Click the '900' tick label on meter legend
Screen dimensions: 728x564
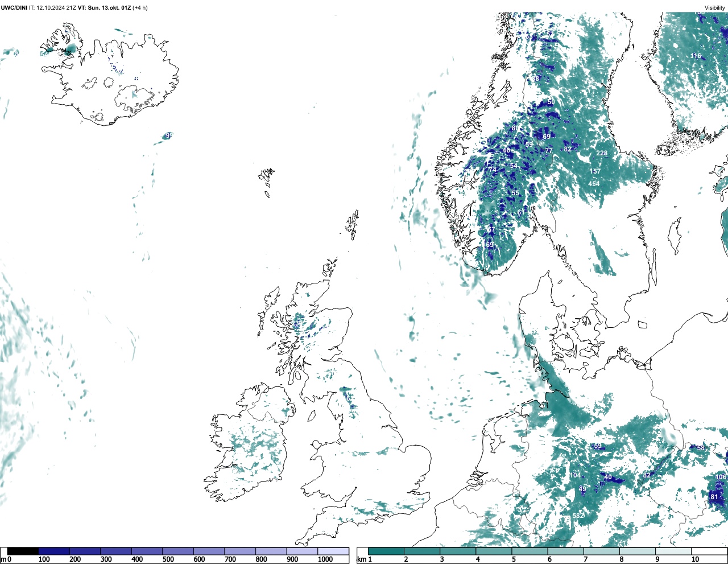coord(292,559)
